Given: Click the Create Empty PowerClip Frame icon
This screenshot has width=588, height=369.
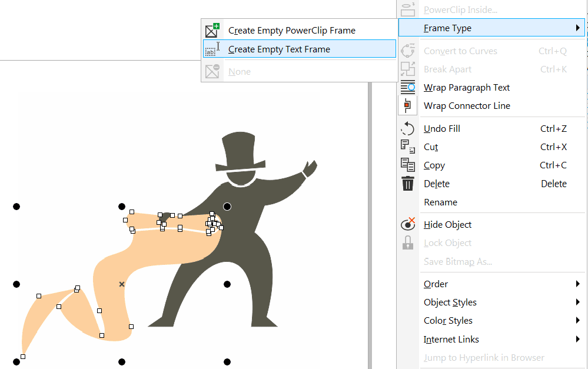Looking at the screenshot, I should tap(212, 31).
